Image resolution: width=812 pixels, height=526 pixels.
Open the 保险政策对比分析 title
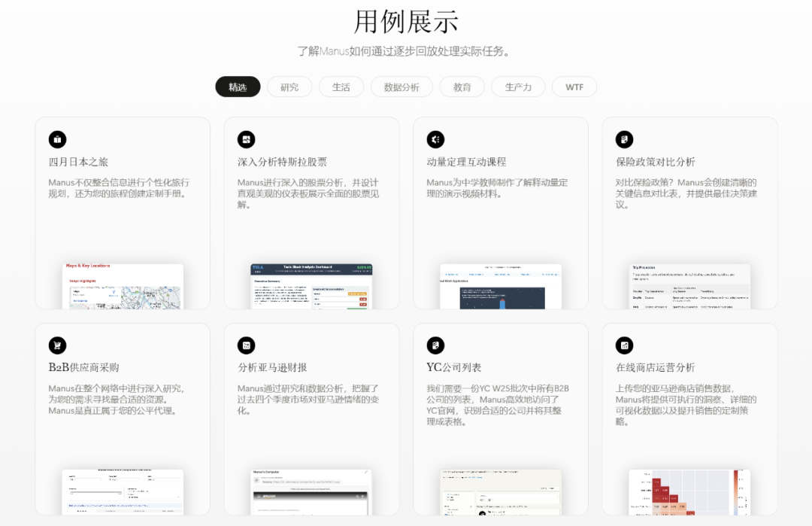[x=656, y=163]
